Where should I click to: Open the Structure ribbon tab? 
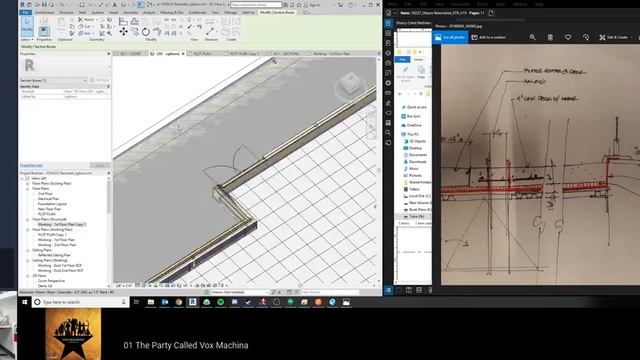(67, 13)
